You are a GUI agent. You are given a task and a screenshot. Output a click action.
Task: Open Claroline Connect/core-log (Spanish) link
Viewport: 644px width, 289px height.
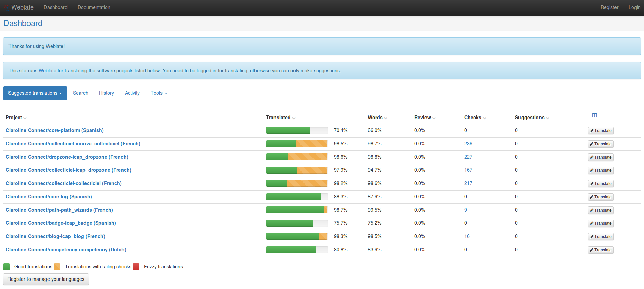click(x=49, y=197)
